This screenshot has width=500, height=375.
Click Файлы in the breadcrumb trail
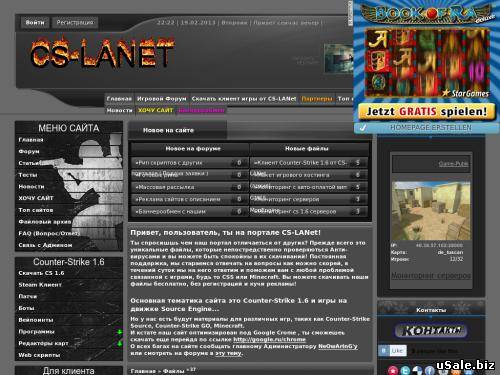(174, 371)
